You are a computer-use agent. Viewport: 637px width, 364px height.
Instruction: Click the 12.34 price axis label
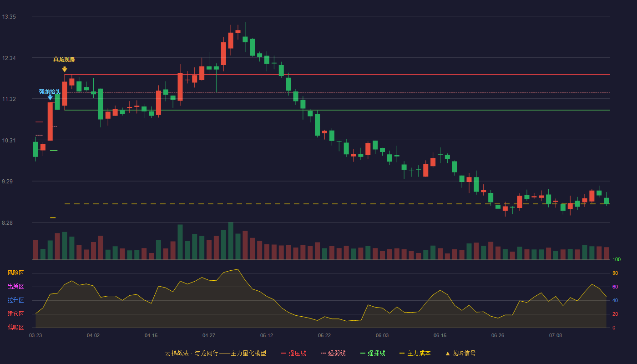[x=9, y=58]
